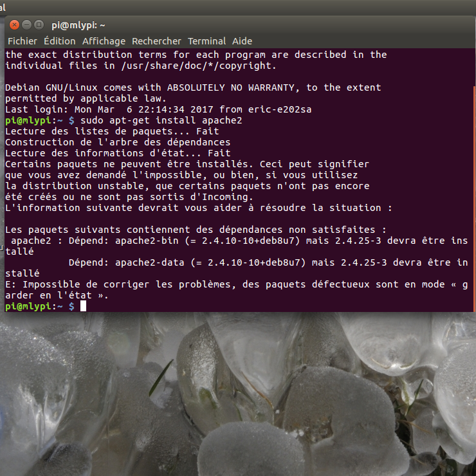Image resolution: width=476 pixels, height=476 pixels.
Task: Click the cursor block at the last prompt
Action: point(83,306)
